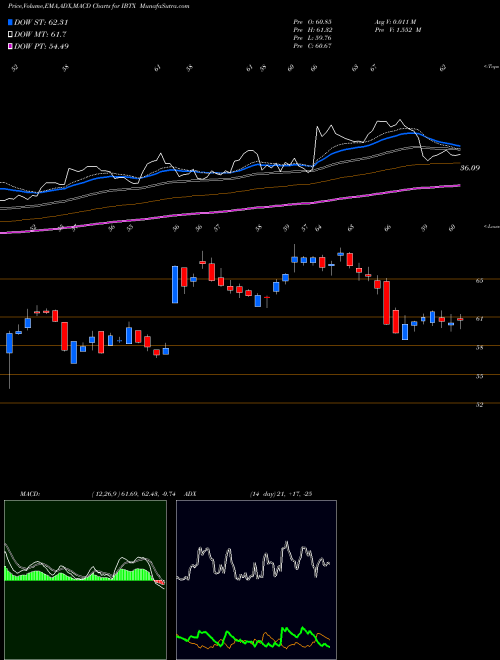This screenshot has width=500, height=660.
Task: Click the MACD values '(12,26,9) 61.69, 62.43, -0.74'
Action: pos(133,494)
